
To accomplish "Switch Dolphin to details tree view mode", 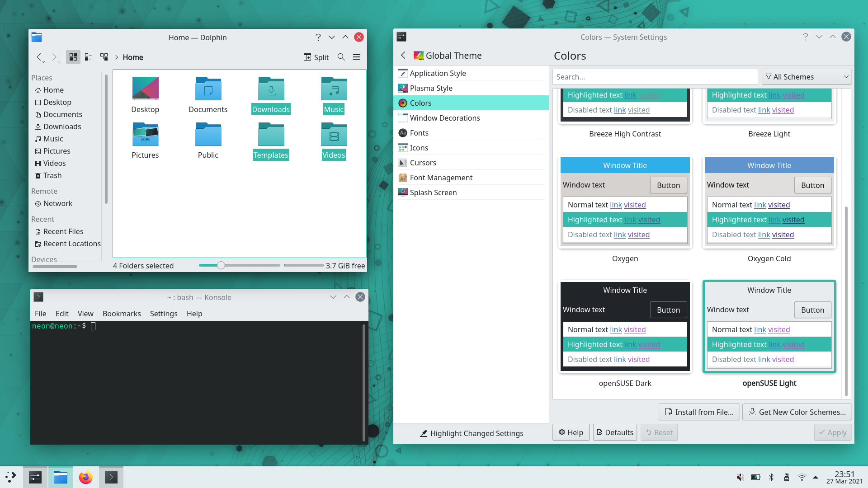I will (x=104, y=57).
